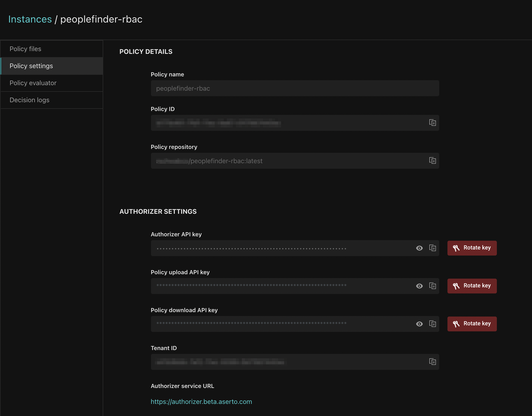Reveal the Authorizer API key

[x=419, y=248]
